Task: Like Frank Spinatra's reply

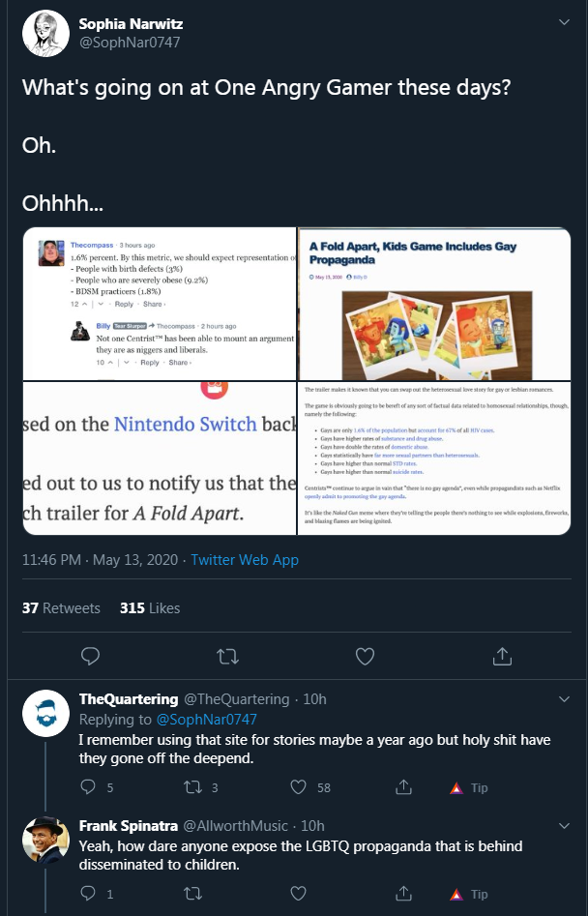Action: tap(299, 893)
